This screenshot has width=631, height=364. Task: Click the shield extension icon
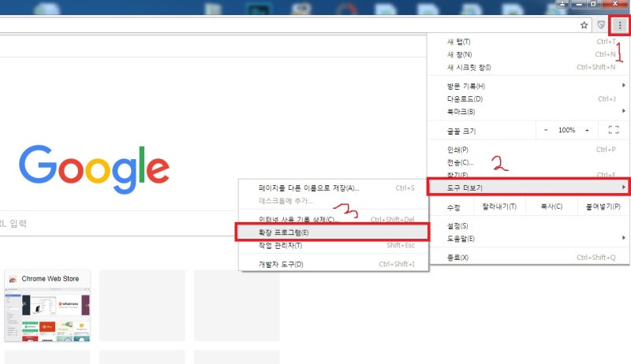(601, 25)
